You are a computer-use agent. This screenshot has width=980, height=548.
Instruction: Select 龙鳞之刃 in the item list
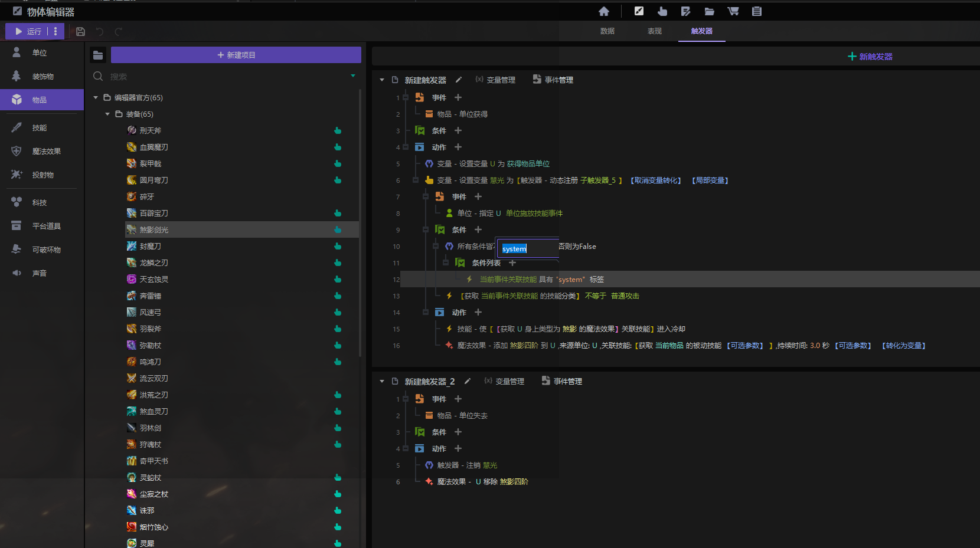tap(153, 262)
